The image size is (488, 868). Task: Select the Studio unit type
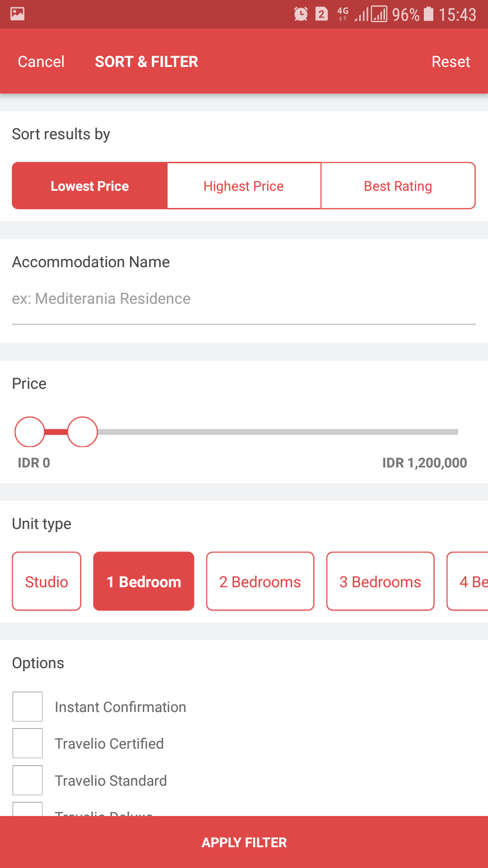tap(47, 581)
